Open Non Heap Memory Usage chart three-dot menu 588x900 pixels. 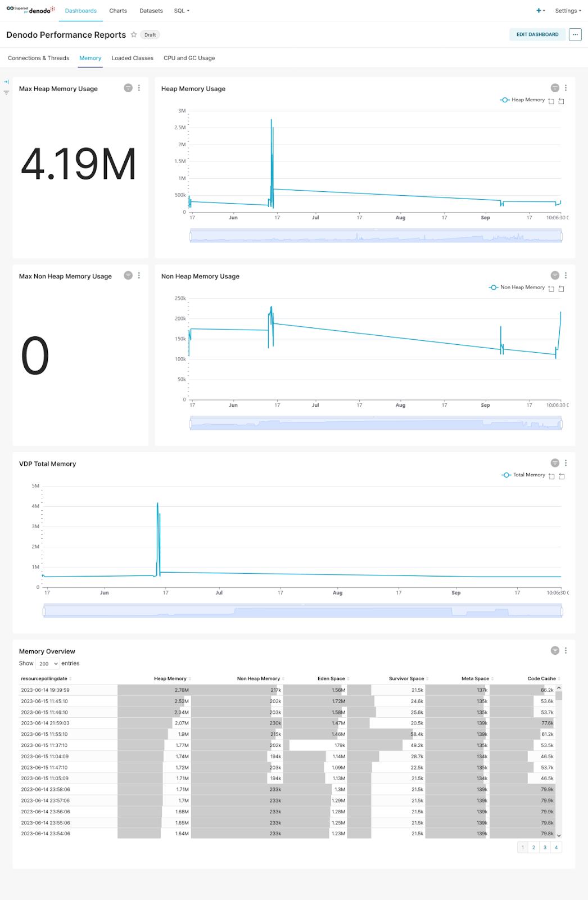(566, 276)
